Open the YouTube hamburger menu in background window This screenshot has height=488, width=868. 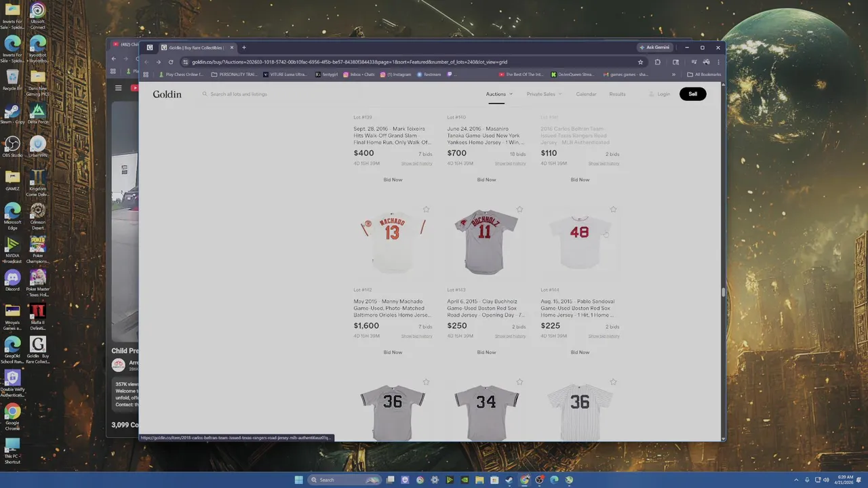118,87
